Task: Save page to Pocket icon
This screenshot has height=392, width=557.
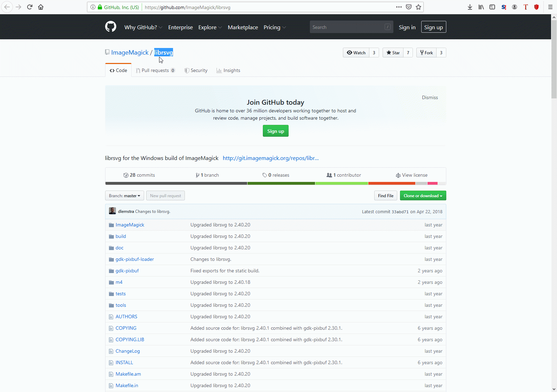Action: [409, 7]
